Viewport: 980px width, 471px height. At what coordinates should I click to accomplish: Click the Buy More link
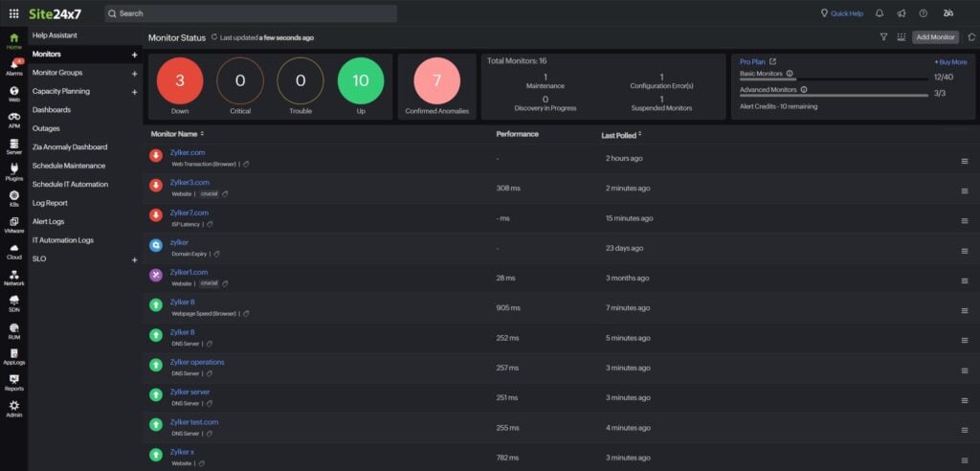[951, 62]
